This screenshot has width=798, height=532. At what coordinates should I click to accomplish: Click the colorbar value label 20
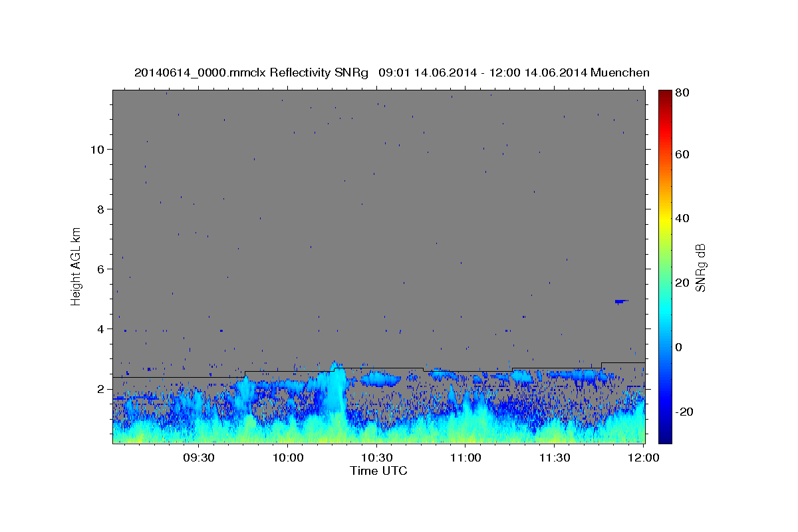point(684,283)
